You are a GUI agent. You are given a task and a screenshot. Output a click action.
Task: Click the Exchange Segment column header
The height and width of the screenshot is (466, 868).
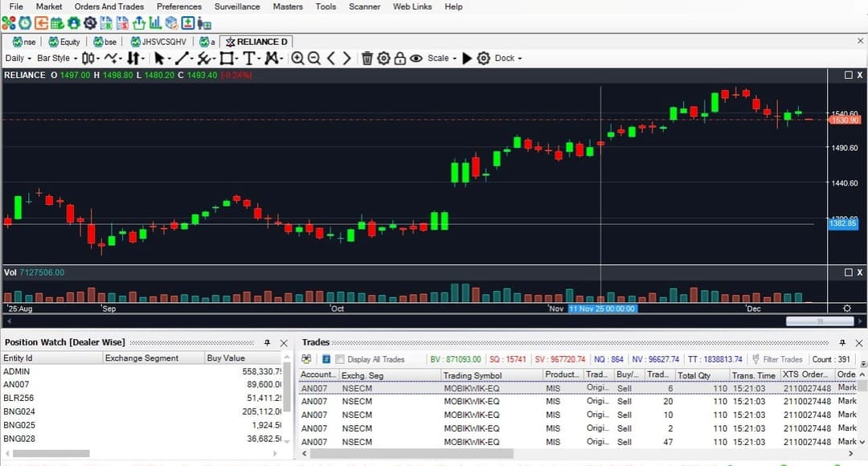click(x=154, y=358)
